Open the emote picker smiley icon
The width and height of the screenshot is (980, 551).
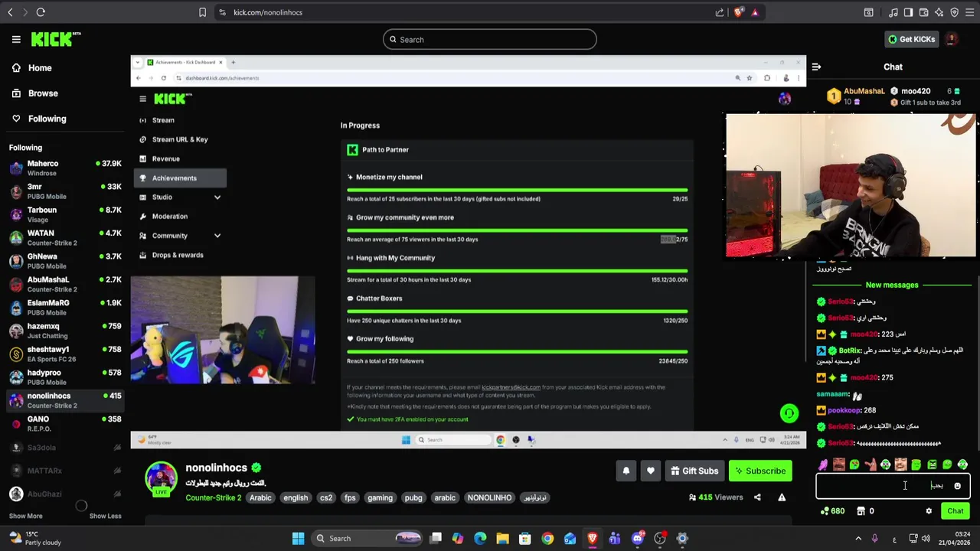tap(957, 486)
